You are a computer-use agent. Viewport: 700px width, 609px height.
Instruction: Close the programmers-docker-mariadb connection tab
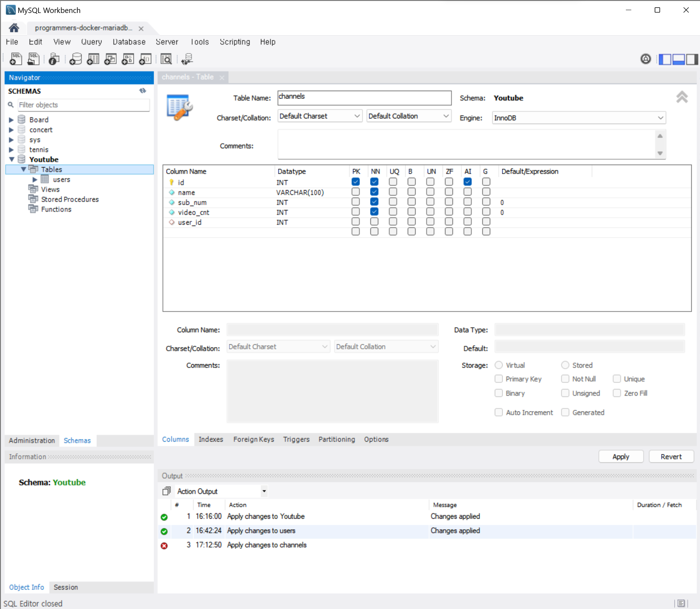tap(141, 29)
